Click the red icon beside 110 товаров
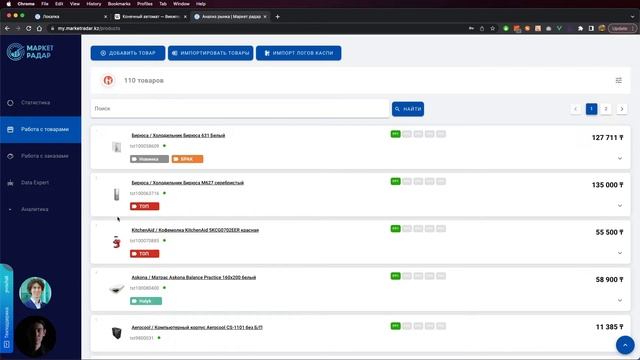 click(x=108, y=80)
